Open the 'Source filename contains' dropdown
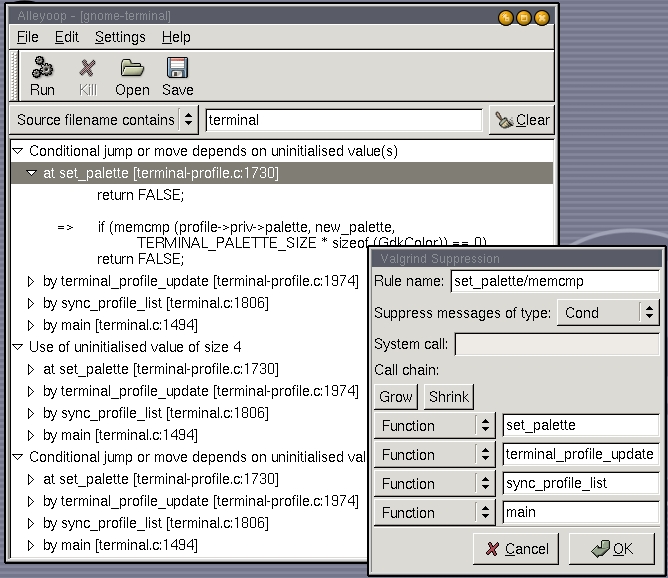The image size is (668, 578). [x=105, y=120]
